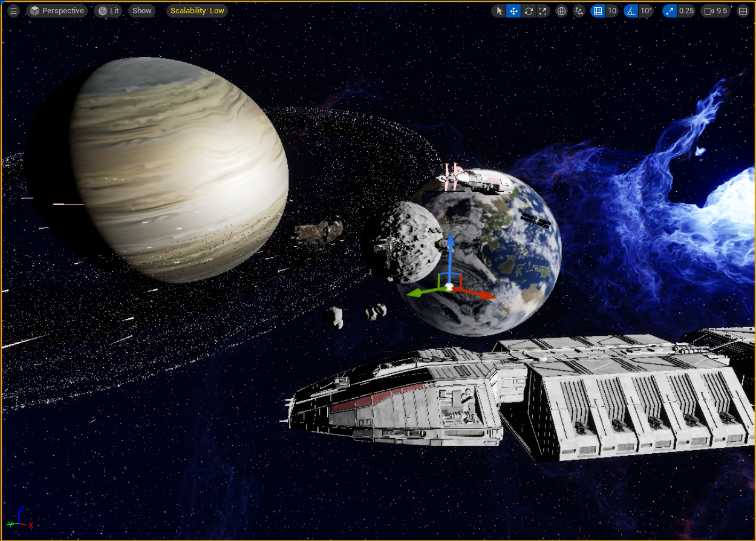
Task: Click the viewport layout maximize/restore icon
Action: pos(743,11)
